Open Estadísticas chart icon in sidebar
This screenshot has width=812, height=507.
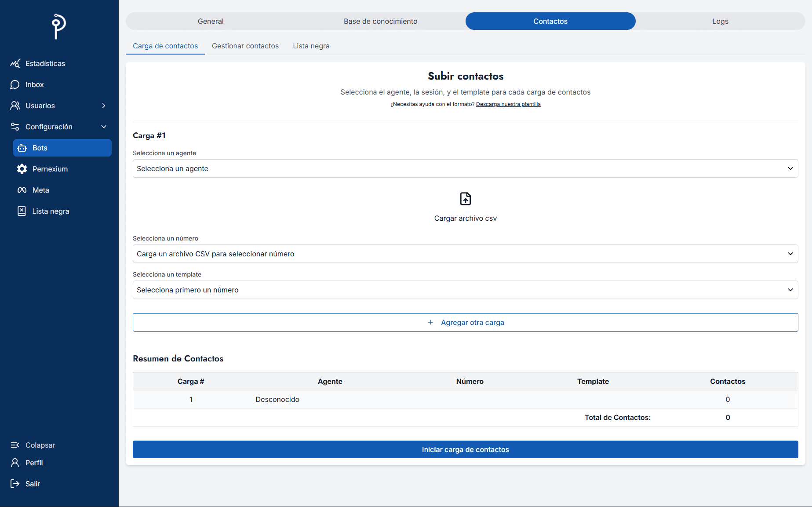point(15,64)
